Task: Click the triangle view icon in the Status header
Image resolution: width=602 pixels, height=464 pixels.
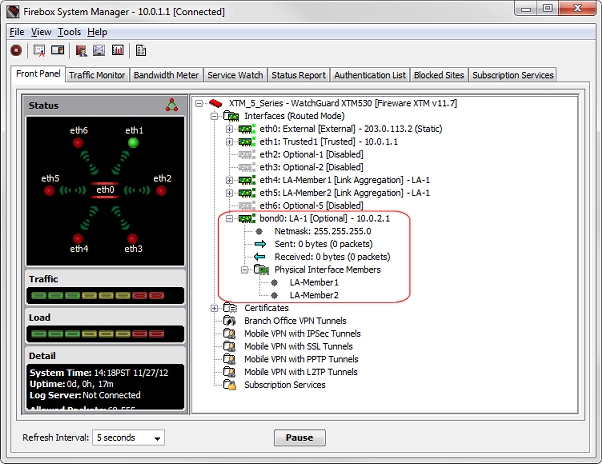Action: click(x=171, y=105)
